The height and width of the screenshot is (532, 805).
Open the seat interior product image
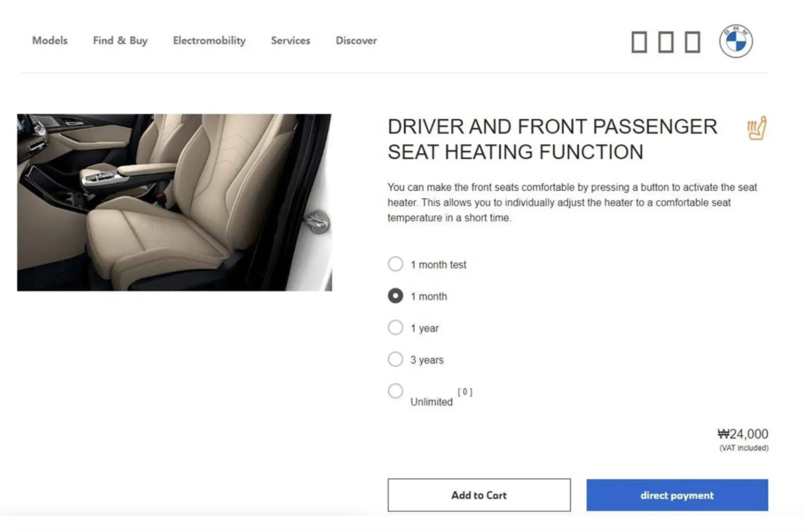point(174,203)
